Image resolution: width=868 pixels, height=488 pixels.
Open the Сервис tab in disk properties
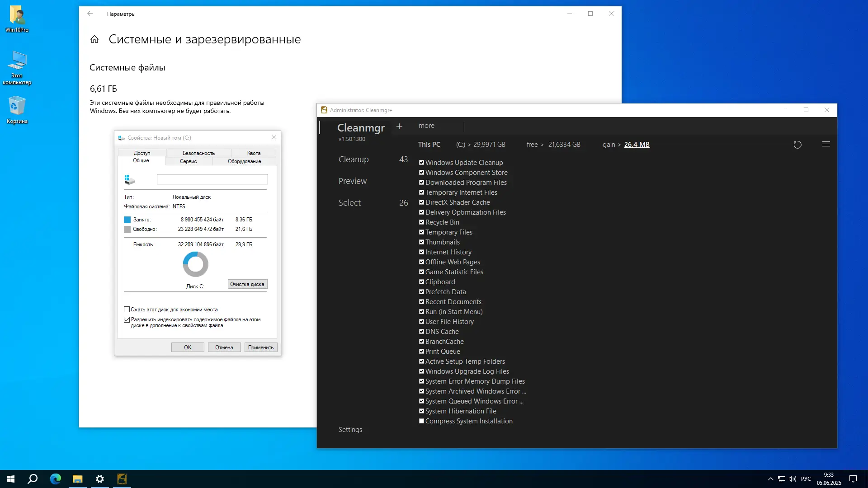point(188,161)
